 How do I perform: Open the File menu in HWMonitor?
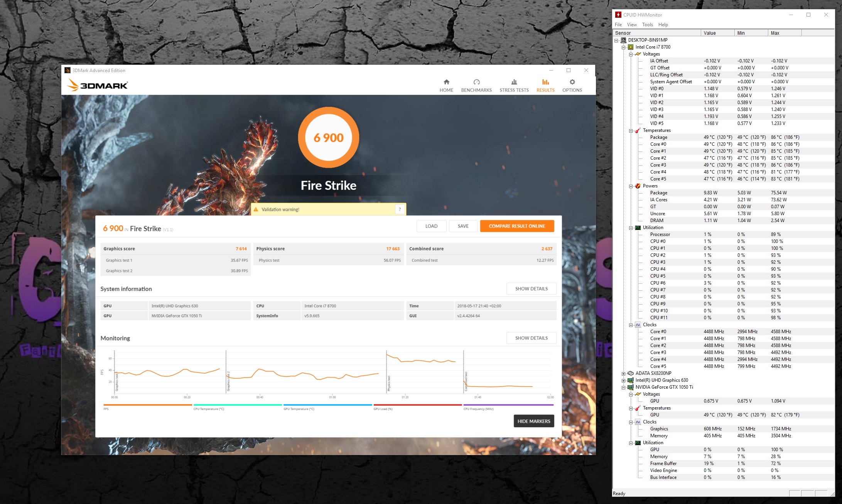click(x=618, y=25)
